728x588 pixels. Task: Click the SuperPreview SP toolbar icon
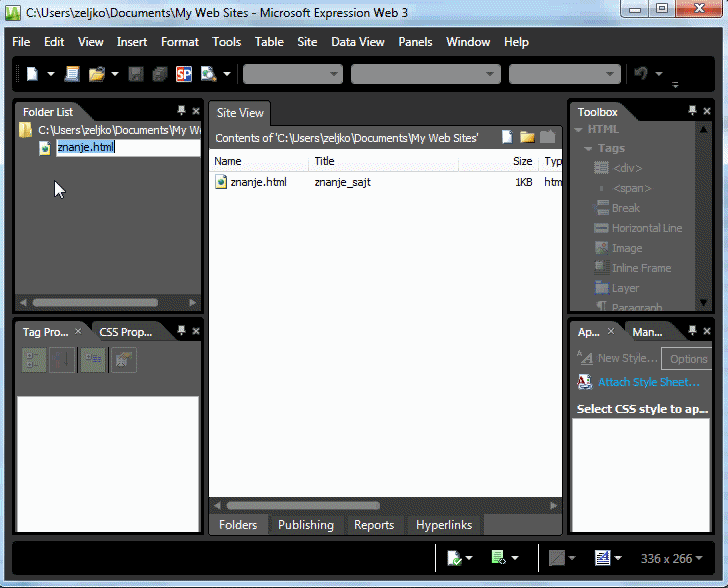coord(183,74)
